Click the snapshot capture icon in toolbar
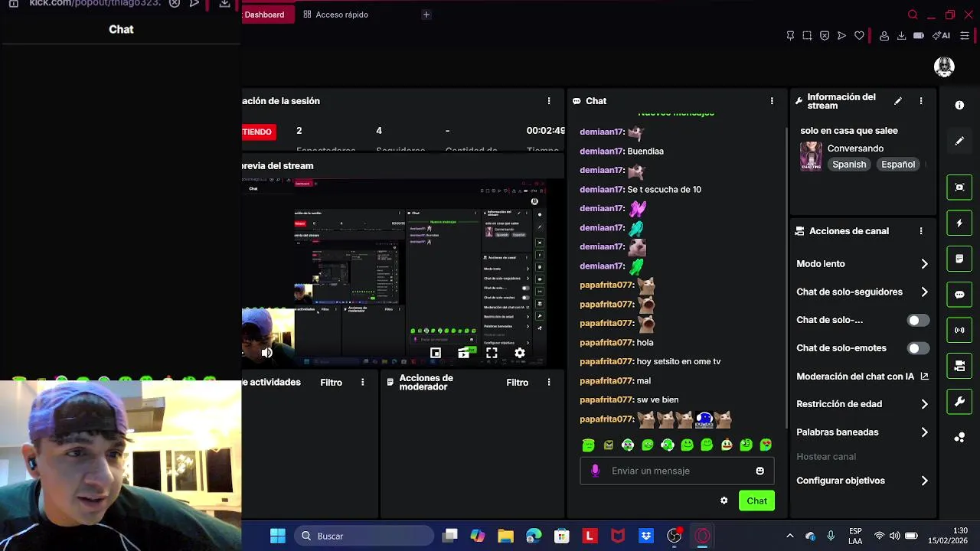Screen dimensions: 980x551 (x=807, y=36)
